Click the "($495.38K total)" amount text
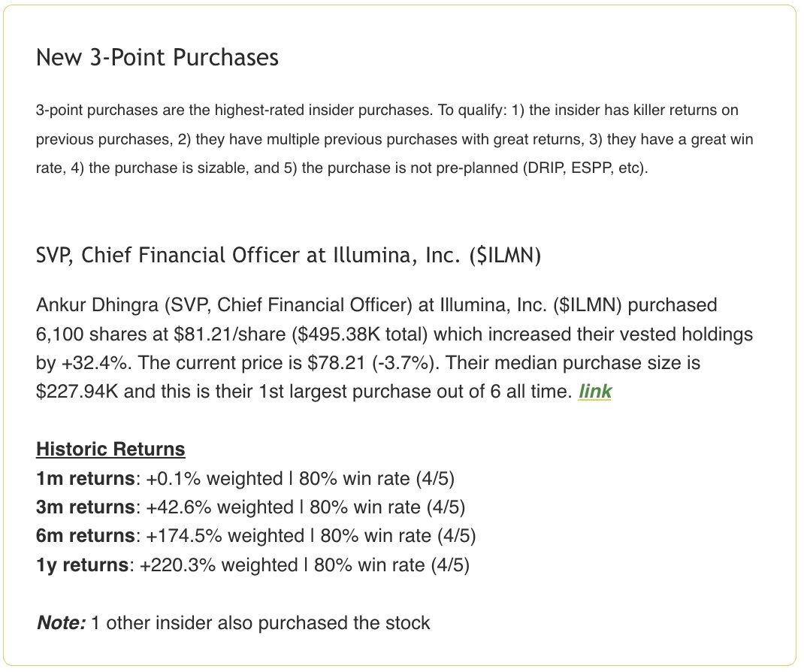The width and height of the screenshot is (804, 672). (x=359, y=334)
